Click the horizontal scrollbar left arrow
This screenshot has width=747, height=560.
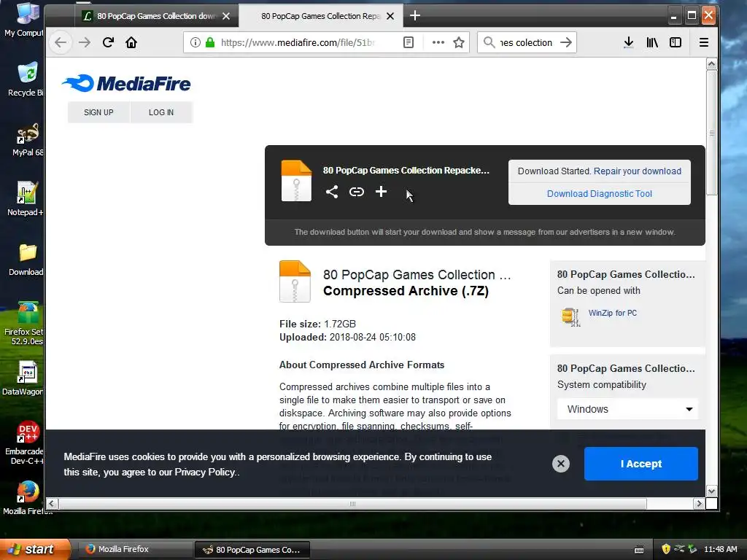tap(52, 503)
